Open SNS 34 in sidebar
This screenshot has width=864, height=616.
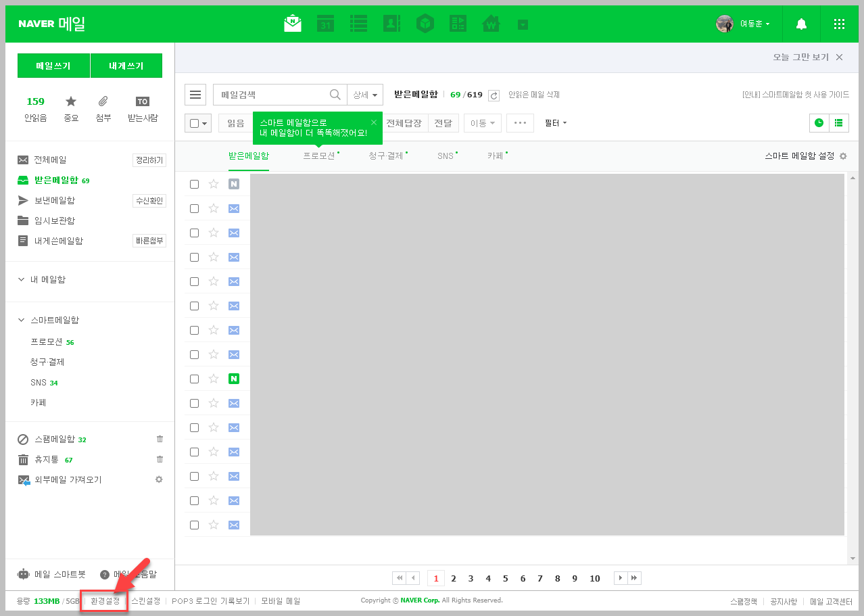44,383
